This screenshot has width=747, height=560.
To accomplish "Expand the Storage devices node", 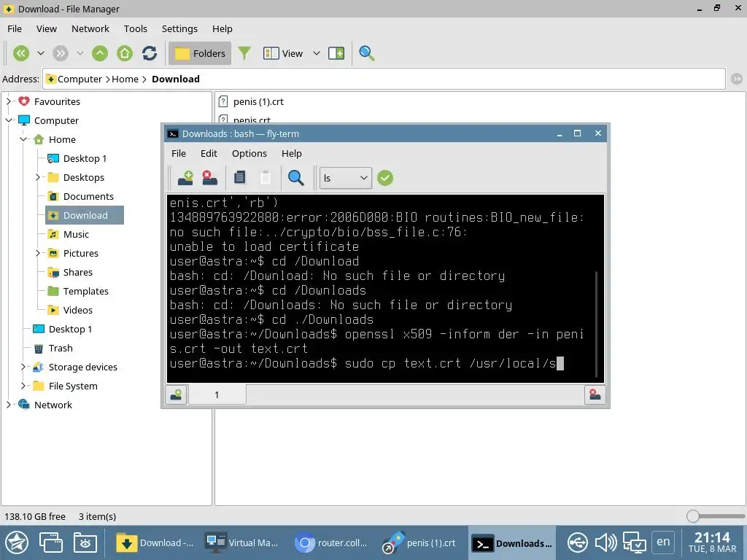I will click(23, 367).
